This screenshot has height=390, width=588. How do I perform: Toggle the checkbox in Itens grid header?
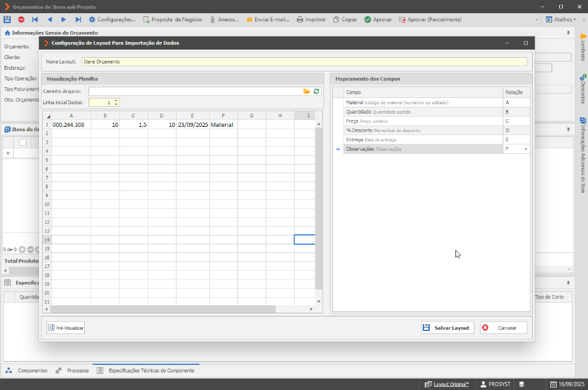[23, 142]
